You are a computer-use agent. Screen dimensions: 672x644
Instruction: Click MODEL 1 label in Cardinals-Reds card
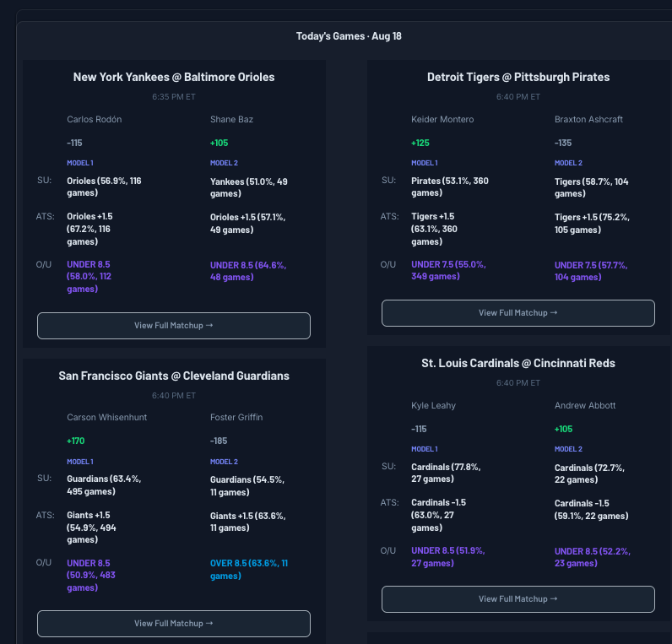tap(425, 450)
